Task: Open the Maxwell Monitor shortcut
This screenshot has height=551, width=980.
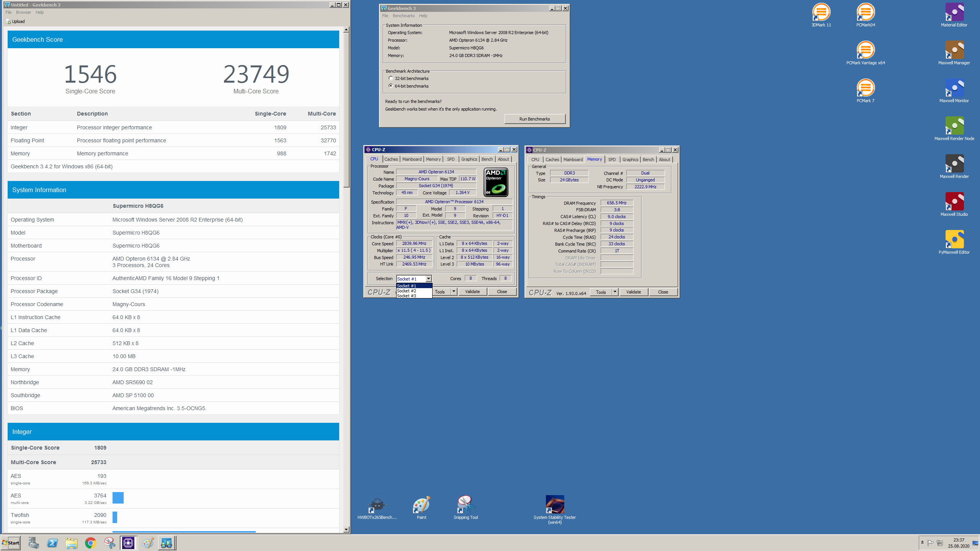Action: (x=954, y=91)
